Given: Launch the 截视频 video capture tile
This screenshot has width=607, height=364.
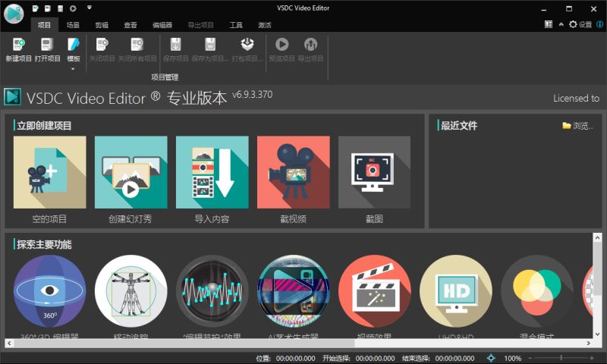Looking at the screenshot, I should tap(294, 172).
